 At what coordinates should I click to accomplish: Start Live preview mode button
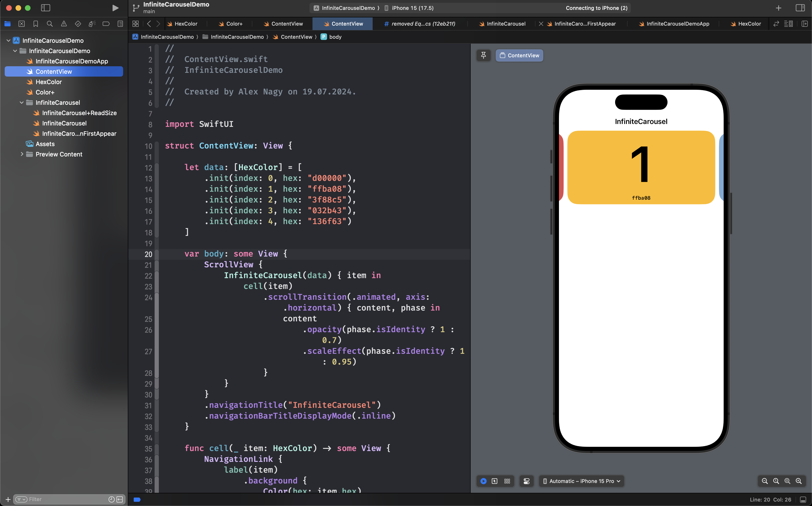click(x=483, y=481)
